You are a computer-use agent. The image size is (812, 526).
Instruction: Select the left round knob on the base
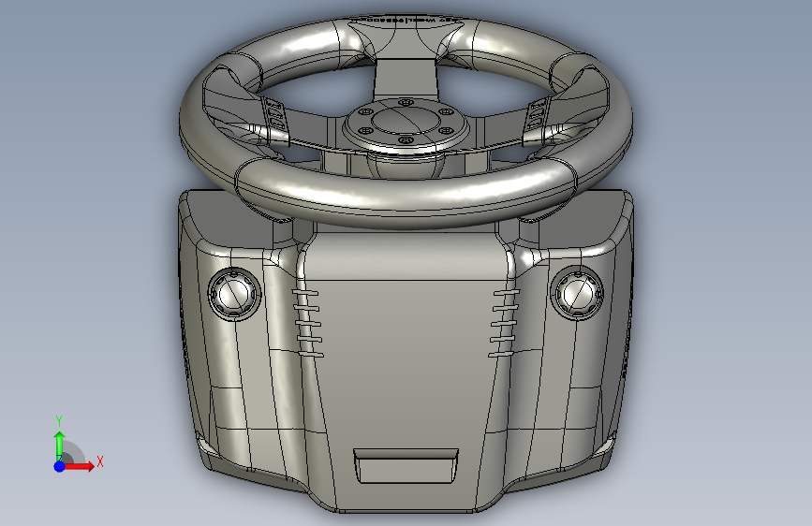click(234, 294)
